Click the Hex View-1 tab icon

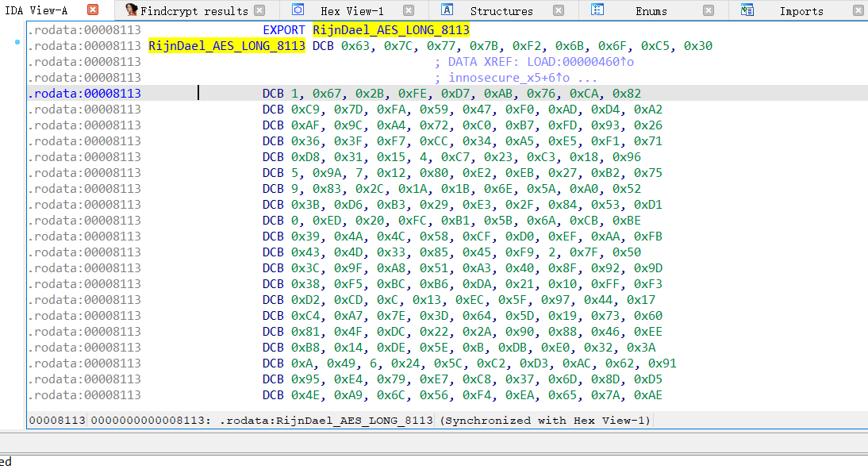298,10
